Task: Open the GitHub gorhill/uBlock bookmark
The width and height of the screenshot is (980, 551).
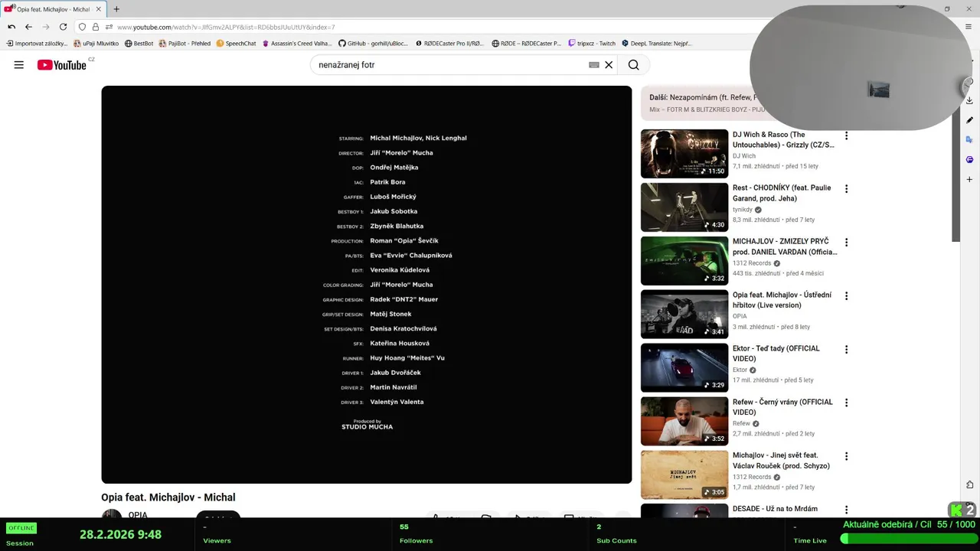Action: coord(373,44)
